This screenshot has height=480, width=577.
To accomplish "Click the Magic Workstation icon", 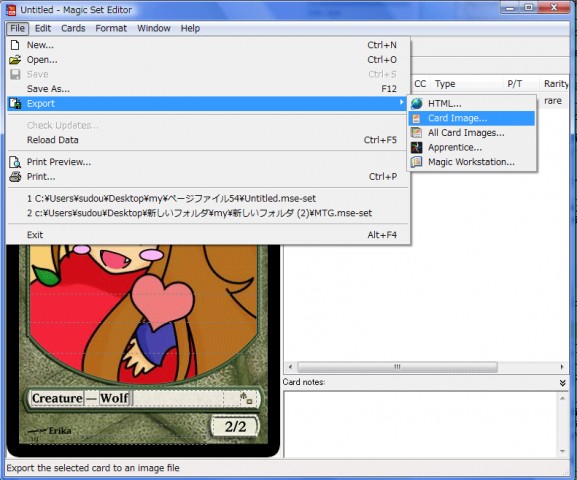I will [x=417, y=162].
